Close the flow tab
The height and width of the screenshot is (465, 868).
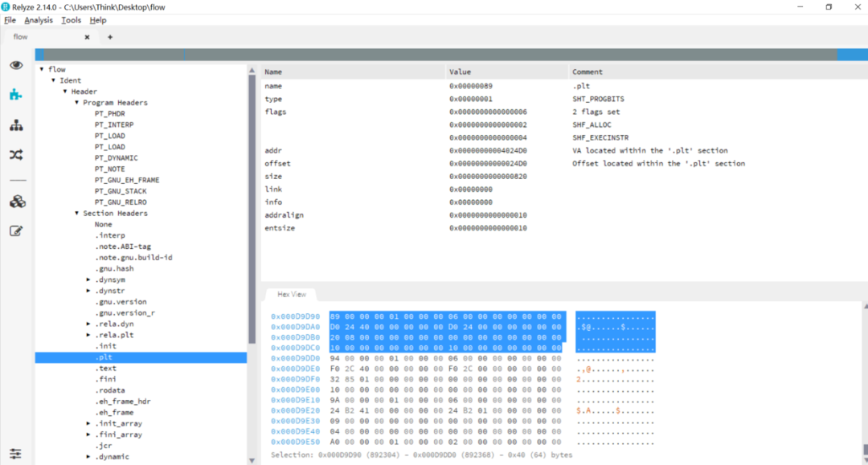(87, 37)
